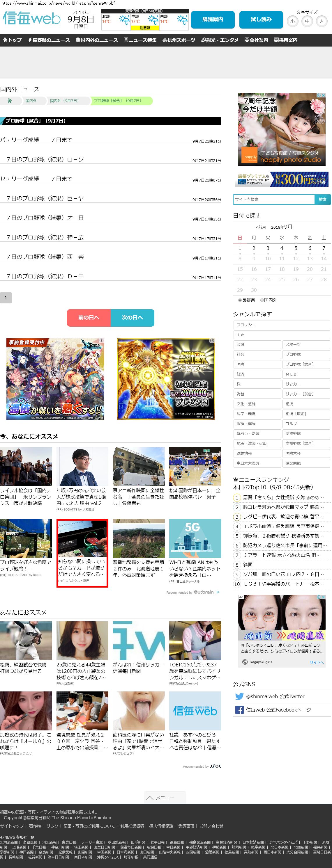Click the home icon in the breadcrumb

pos(9,101)
